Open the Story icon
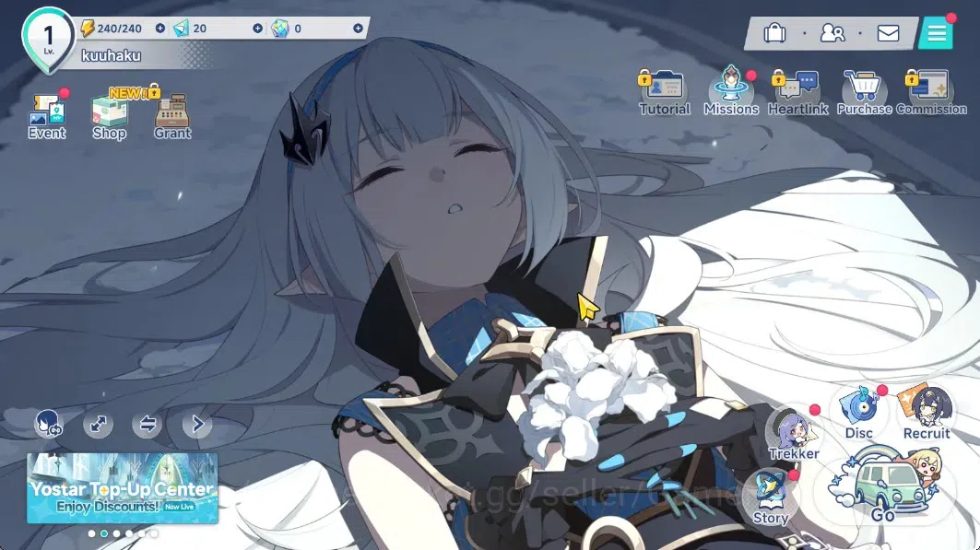Image resolution: width=980 pixels, height=550 pixels. click(x=770, y=498)
